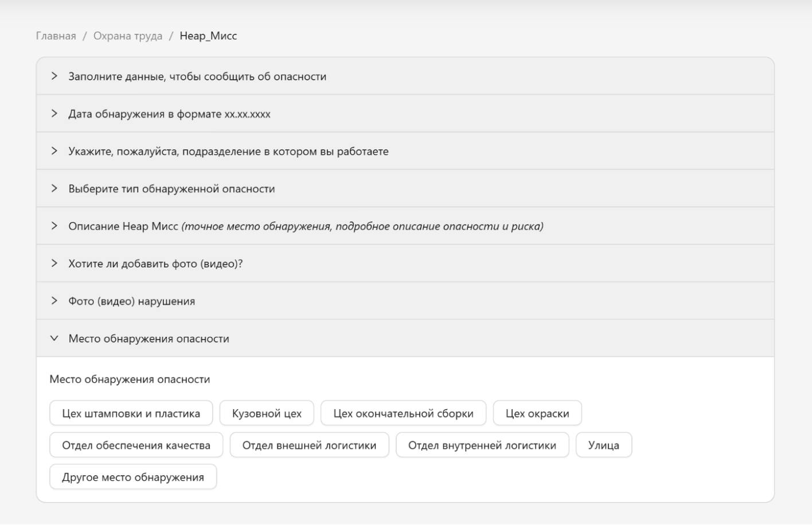Click 'Неар_Мисс' current breadcrumb item
This screenshot has width=812, height=525.
coord(208,36)
